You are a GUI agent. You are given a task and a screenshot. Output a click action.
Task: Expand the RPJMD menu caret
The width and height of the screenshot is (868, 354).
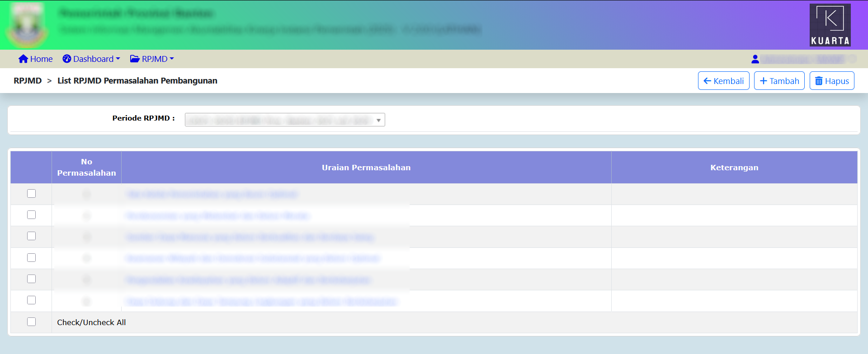click(x=172, y=59)
